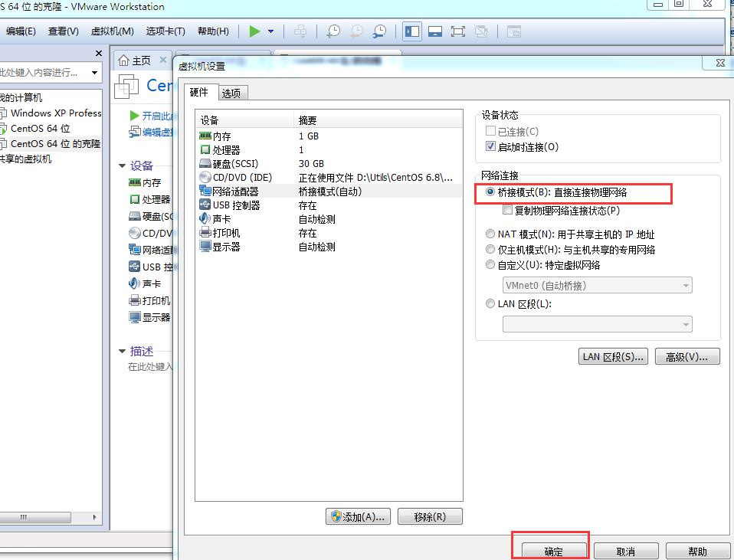The image size is (734, 560).
Task: Click the console view toolbar icon
Action: tap(514, 31)
